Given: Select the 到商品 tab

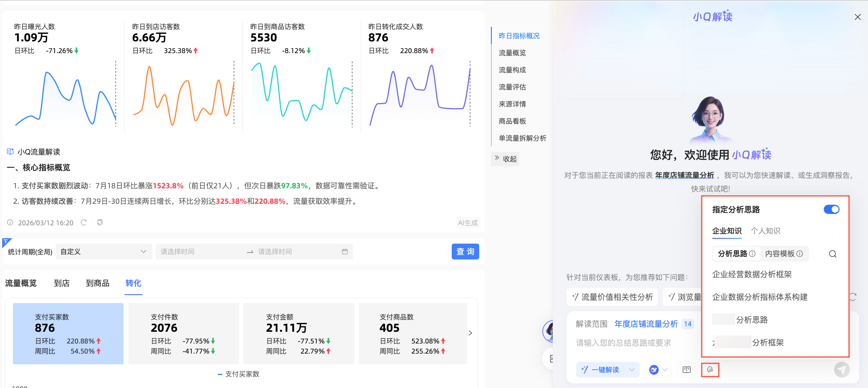Looking at the screenshot, I should 97,283.
